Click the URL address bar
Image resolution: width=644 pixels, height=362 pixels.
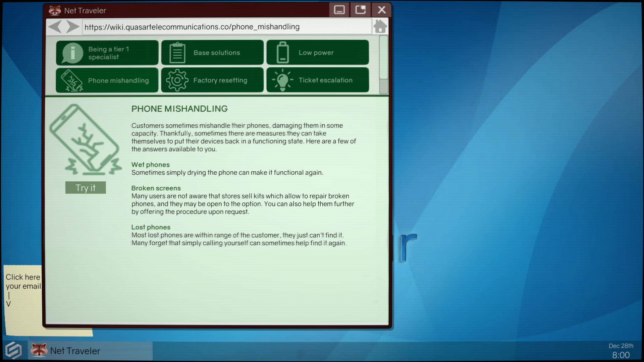pos(227,27)
